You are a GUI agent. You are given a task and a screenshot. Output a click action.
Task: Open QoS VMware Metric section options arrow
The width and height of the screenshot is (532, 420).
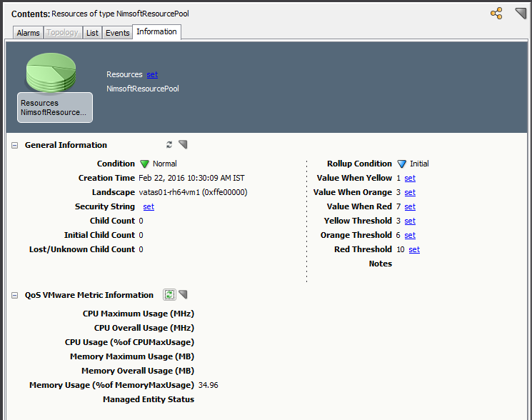pyautogui.click(x=183, y=294)
